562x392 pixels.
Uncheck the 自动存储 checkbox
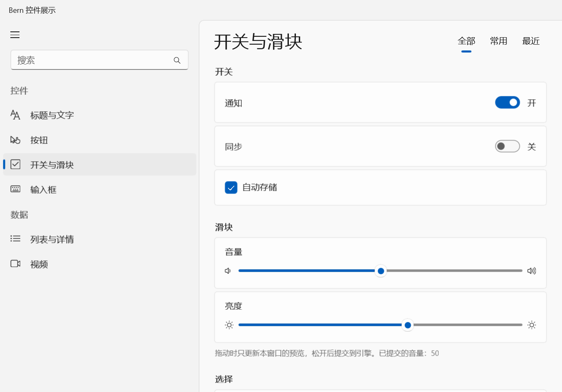[231, 187]
